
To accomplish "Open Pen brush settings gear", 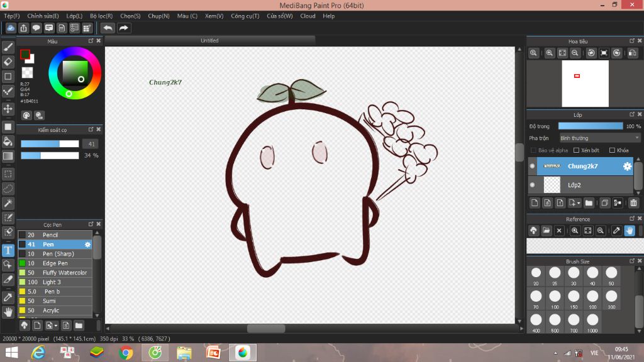I will click(87, 244).
